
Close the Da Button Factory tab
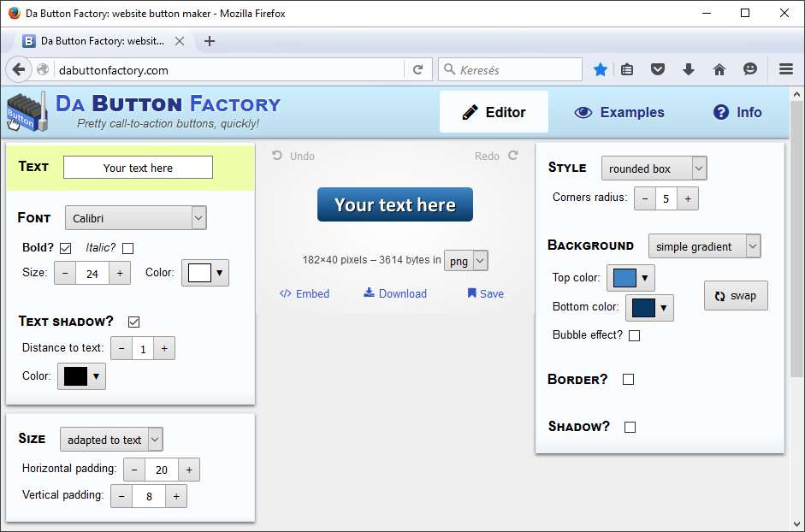[x=179, y=41]
